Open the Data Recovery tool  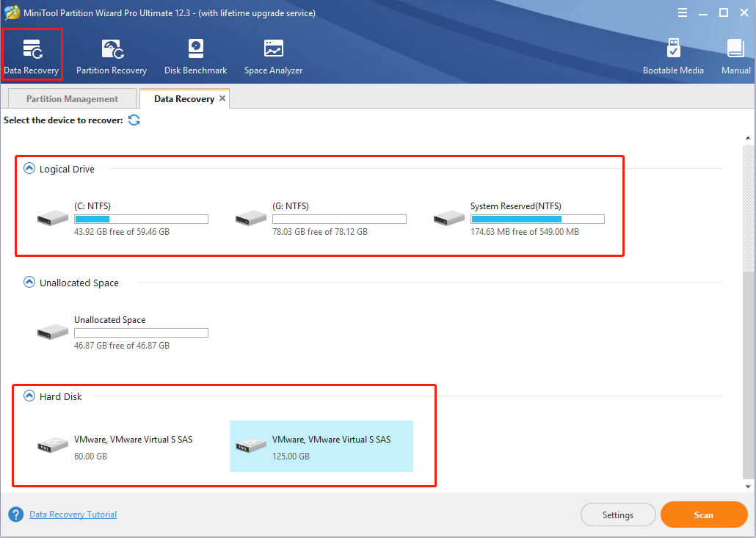pos(32,57)
